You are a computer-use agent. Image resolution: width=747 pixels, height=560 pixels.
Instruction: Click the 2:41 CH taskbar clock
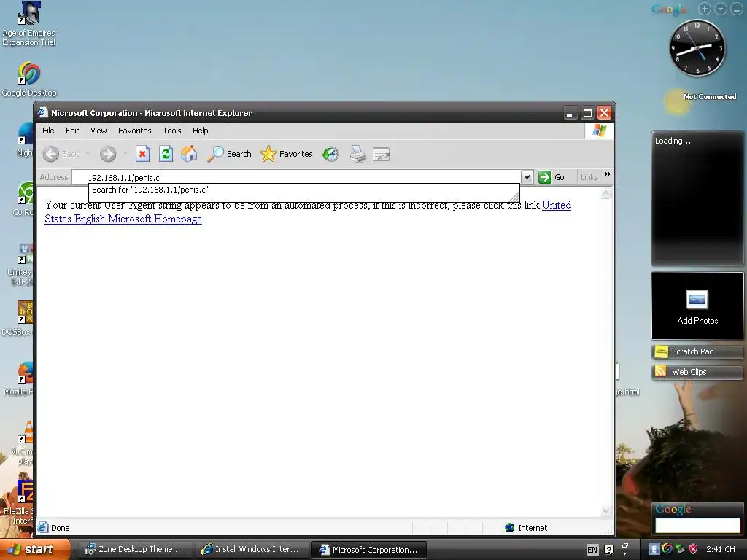pyautogui.click(x=720, y=549)
